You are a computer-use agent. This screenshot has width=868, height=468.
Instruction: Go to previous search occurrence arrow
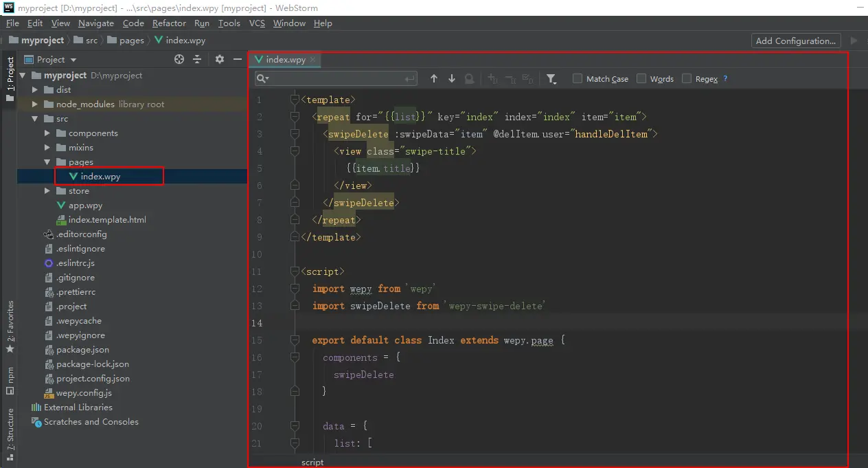click(434, 79)
